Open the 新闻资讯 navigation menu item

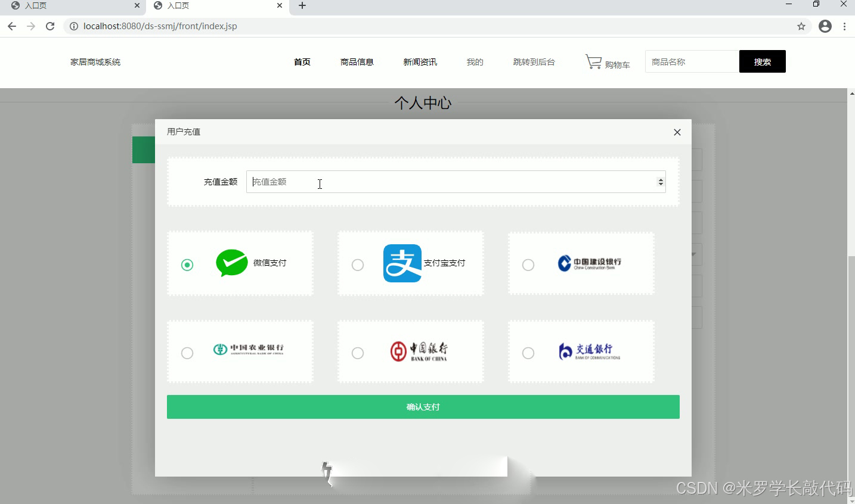420,61
